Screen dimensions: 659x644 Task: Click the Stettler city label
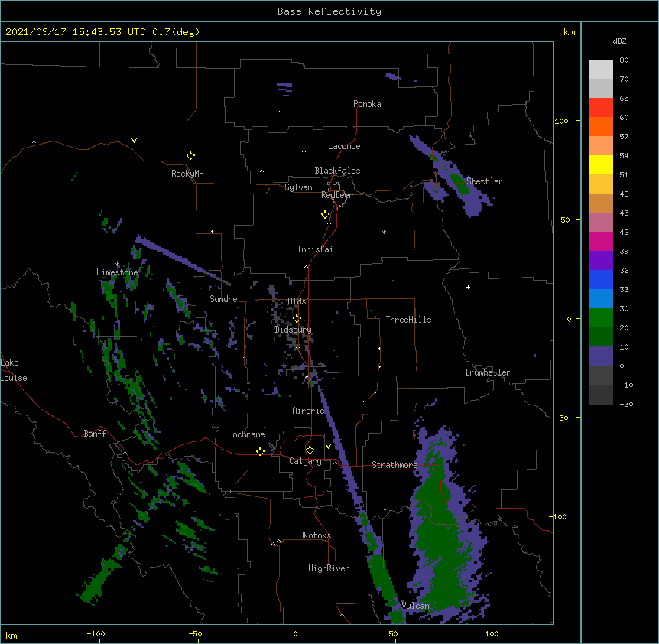coord(485,181)
